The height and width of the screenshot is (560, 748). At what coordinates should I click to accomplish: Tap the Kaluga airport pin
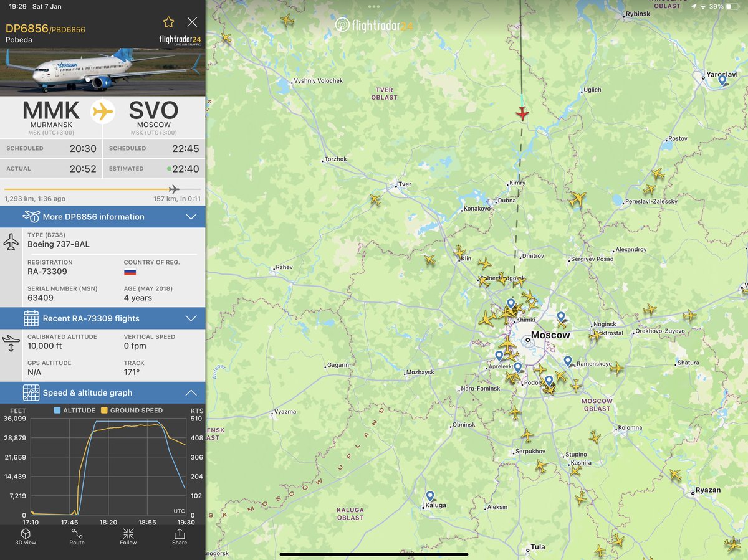430,496
